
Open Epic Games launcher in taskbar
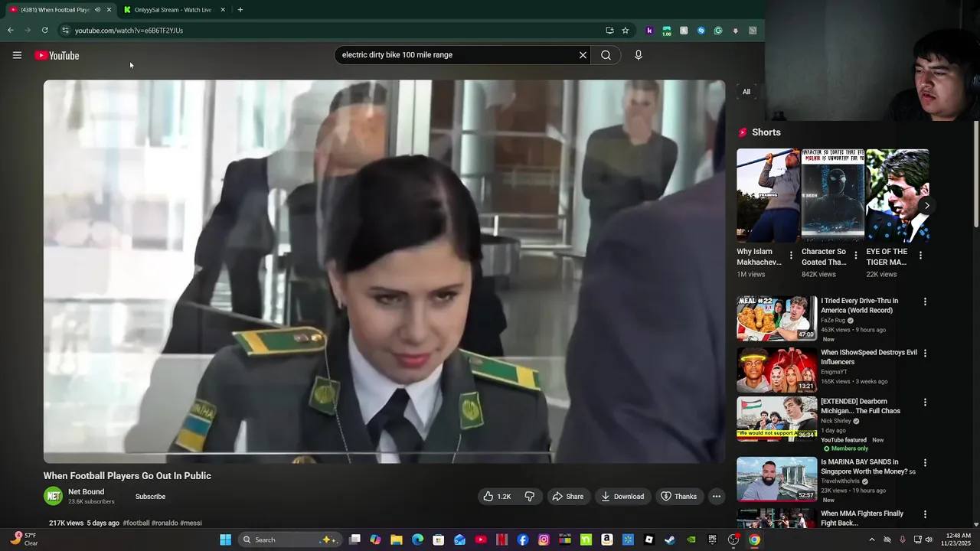pos(712,540)
